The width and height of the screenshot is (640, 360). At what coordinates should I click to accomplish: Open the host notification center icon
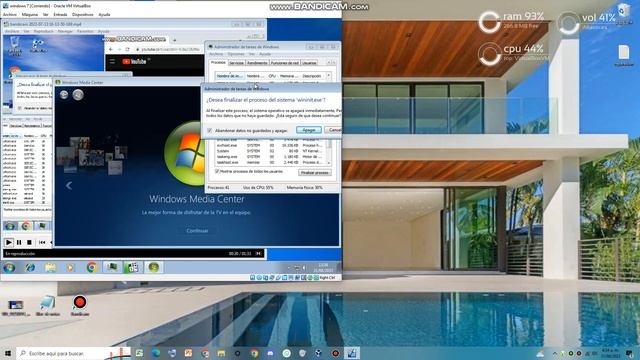629,353
